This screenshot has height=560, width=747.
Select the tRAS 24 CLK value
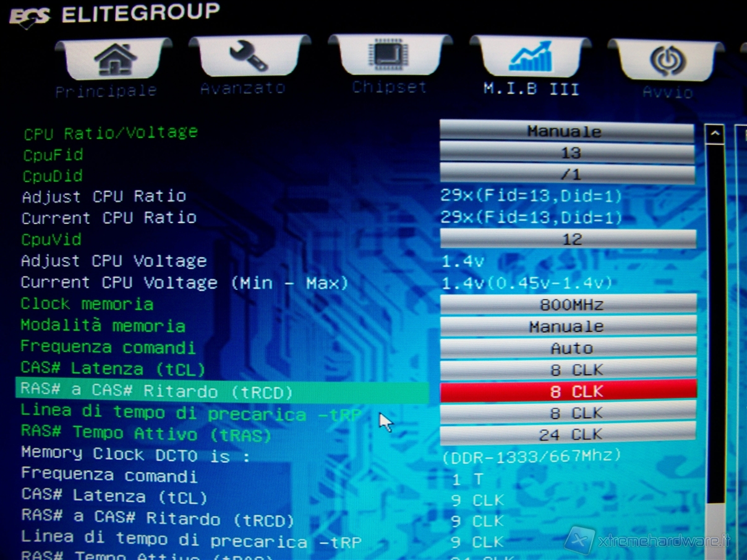pyautogui.click(x=568, y=435)
